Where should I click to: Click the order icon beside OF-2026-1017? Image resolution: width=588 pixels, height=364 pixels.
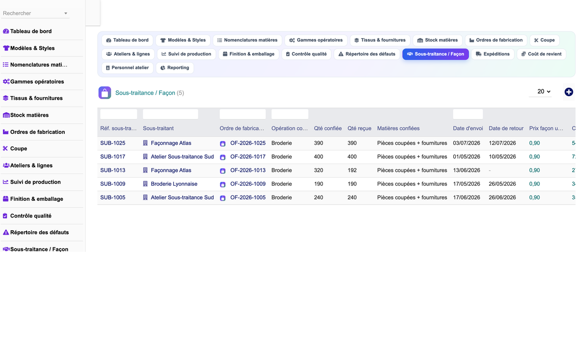(x=222, y=157)
